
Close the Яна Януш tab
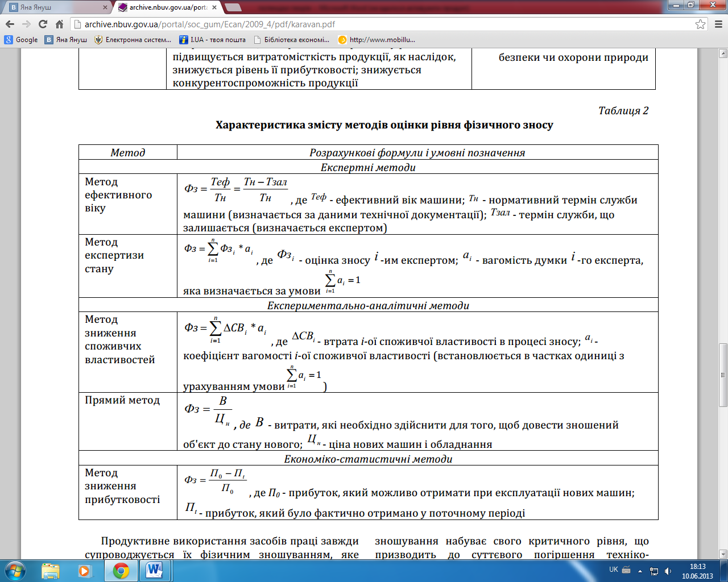pyautogui.click(x=105, y=7)
